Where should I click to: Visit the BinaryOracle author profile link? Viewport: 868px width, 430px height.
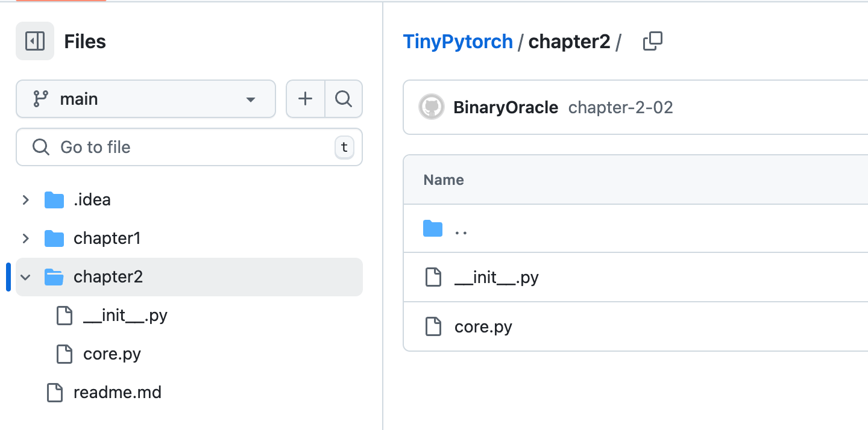[x=506, y=108]
